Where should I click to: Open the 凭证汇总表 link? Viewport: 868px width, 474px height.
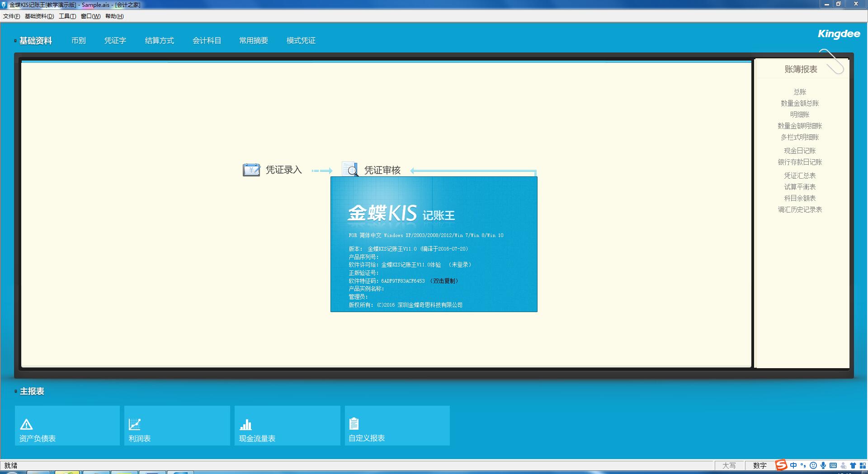(800, 175)
